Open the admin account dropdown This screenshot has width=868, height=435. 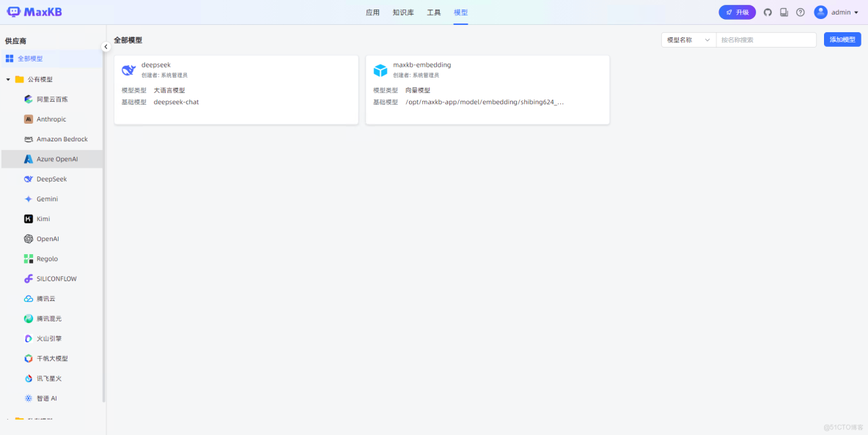tap(837, 12)
